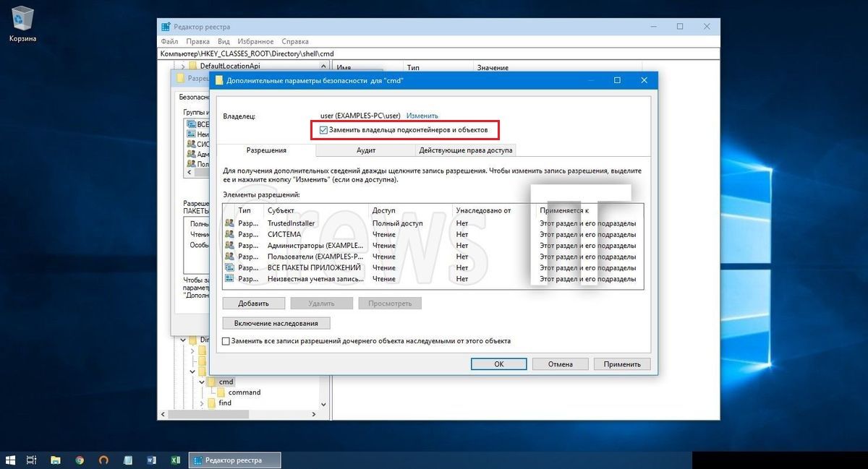
Task: Expand the find key in the tree
Action: 202,403
